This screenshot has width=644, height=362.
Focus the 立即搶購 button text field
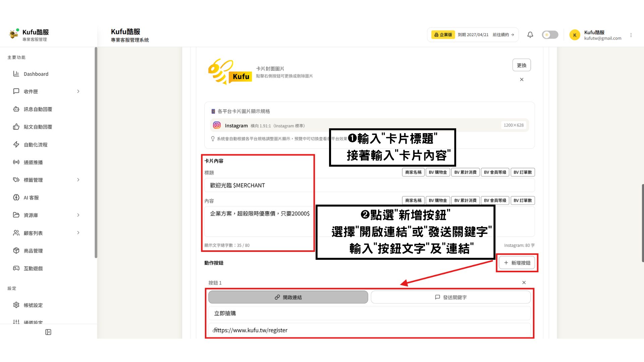369,313
